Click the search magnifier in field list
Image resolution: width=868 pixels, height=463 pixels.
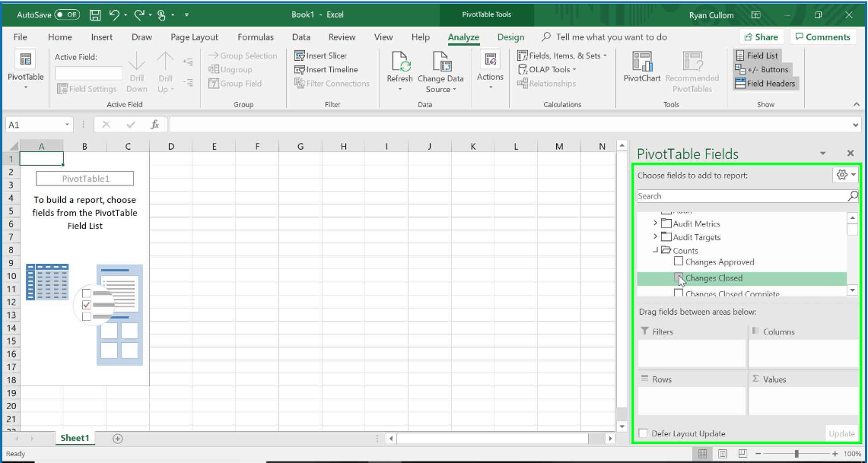853,196
